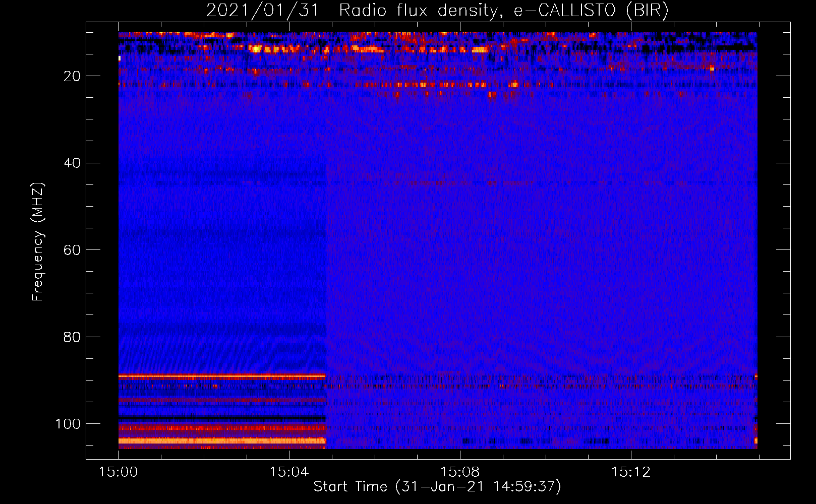
Task: Click the thin red emission line near 89 MHz
Action: pos(222,376)
